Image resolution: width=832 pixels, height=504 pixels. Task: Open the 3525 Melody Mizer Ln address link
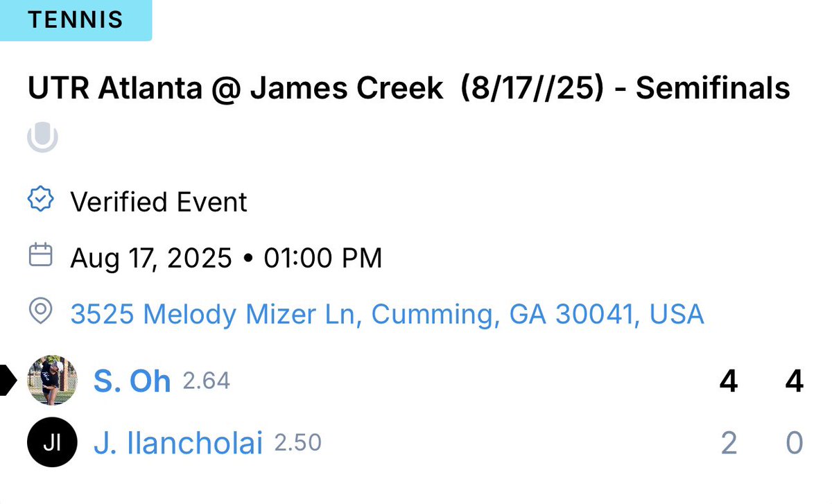point(388,315)
